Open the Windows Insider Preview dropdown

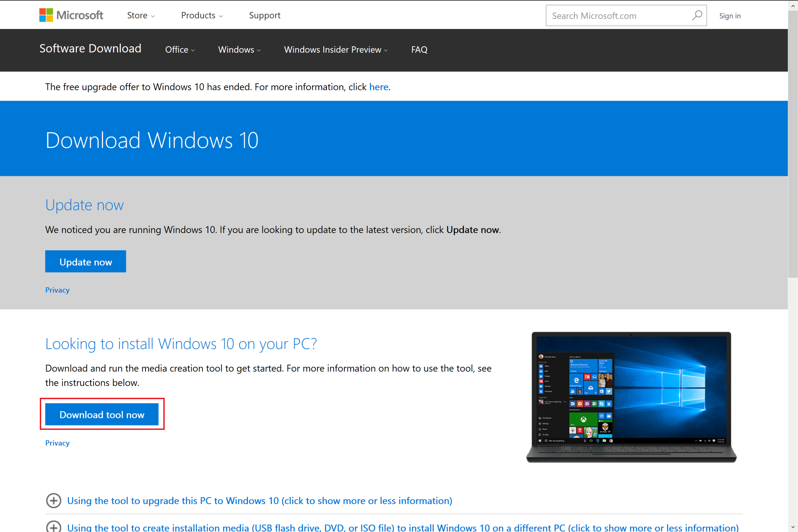(x=336, y=49)
